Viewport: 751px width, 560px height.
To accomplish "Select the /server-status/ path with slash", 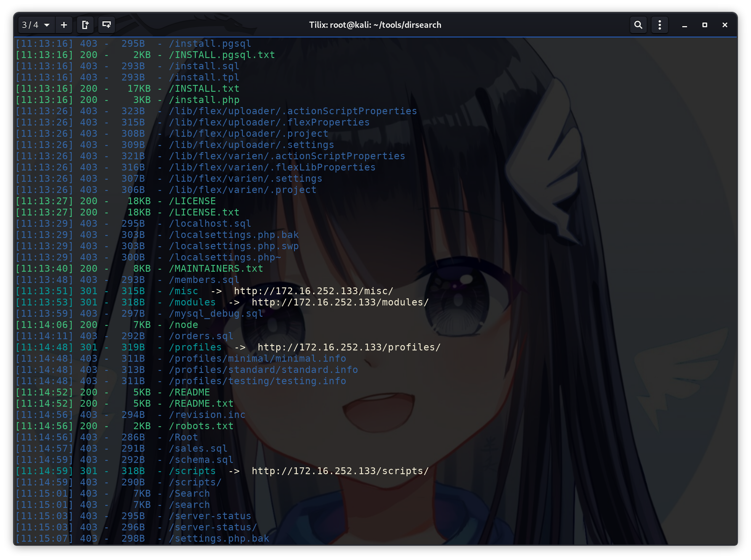I will pos(213,527).
